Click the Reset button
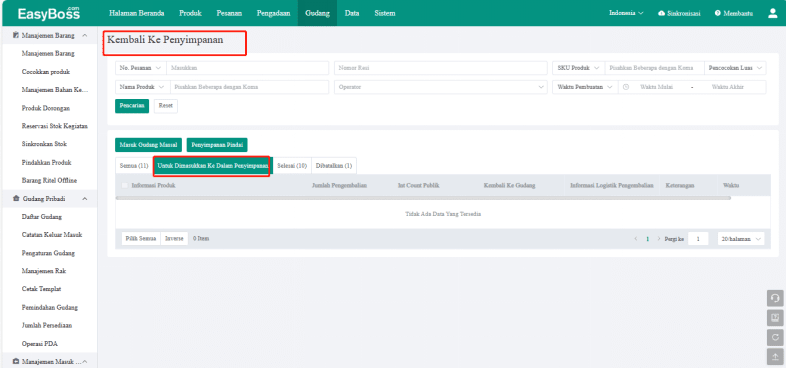 pyautogui.click(x=166, y=106)
